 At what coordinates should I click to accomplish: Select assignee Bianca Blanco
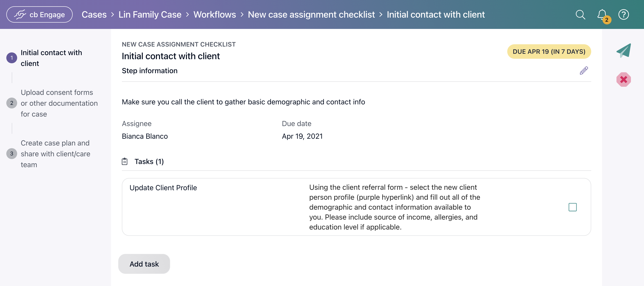tap(144, 136)
